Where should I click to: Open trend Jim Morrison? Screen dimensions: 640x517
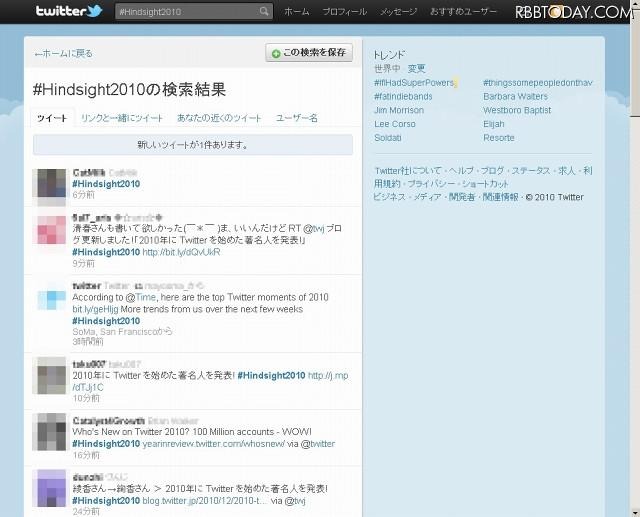pyautogui.click(x=399, y=111)
